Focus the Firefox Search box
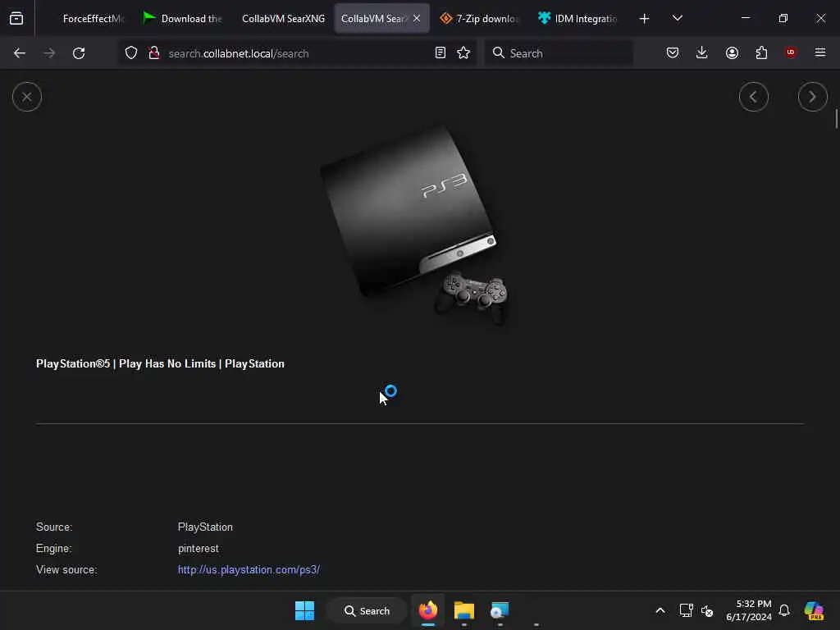The height and width of the screenshot is (630, 840). pos(559,53)
